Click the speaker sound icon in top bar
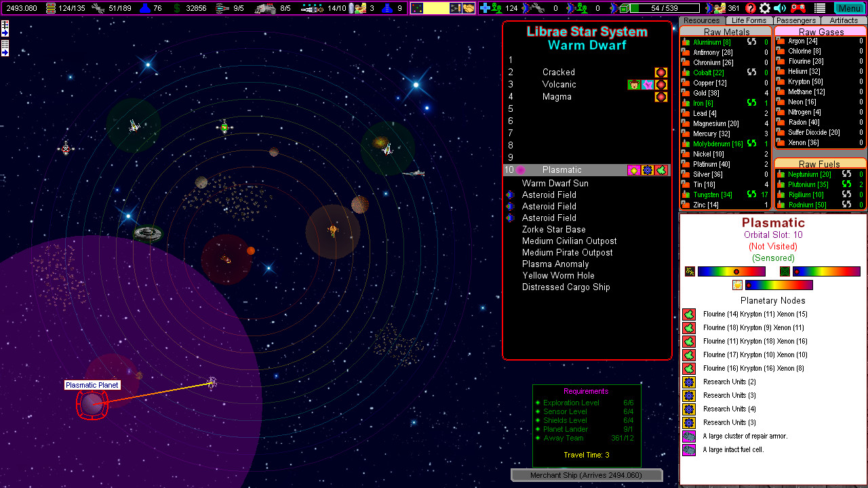 coord(780,9)
